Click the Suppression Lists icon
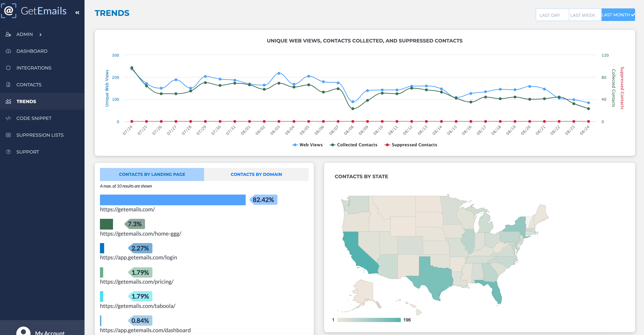 pyautogui.click(x=8, y=135)
